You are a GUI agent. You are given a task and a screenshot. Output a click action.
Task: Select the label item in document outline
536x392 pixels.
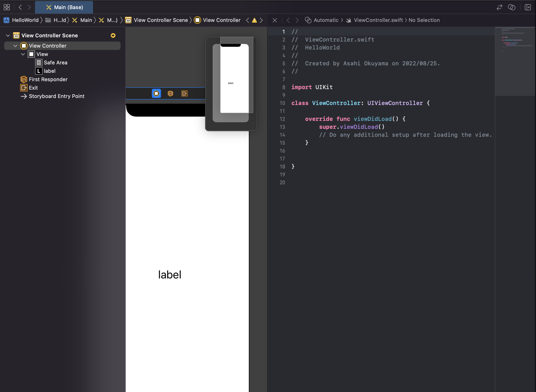click(x=50, y=71)
